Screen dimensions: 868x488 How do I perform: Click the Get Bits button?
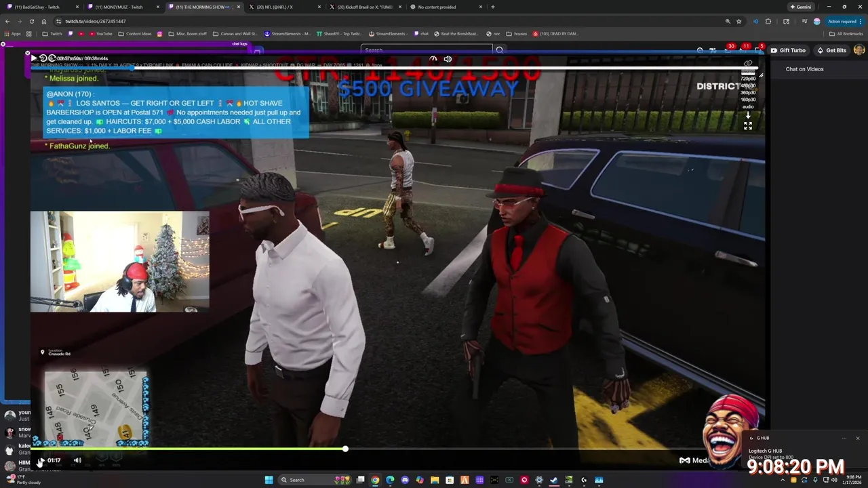(831, 50)
